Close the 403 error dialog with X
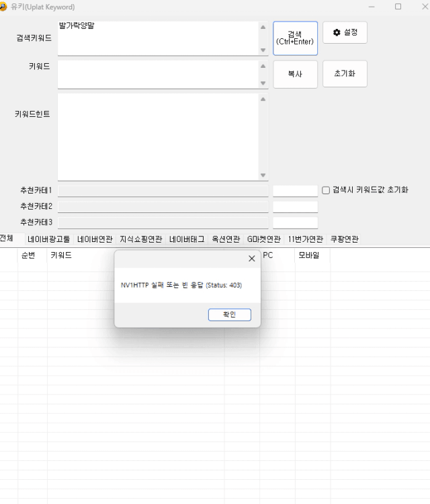Image resolution: width=430 pixels, height=504 pixels. (x=252, y=259)
